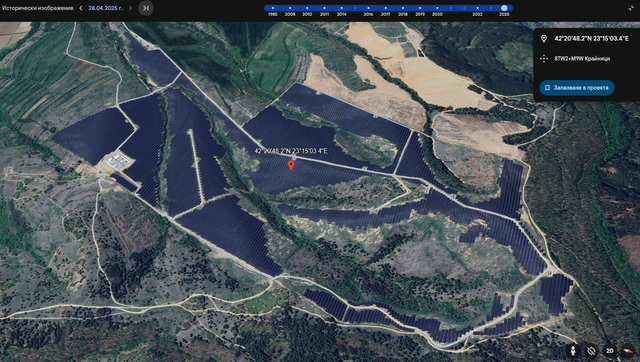The height and width of the screenshot is (362, 640).
Task: Click the 87W2+M9W Крайници plus code
Action: coord(582,59)
